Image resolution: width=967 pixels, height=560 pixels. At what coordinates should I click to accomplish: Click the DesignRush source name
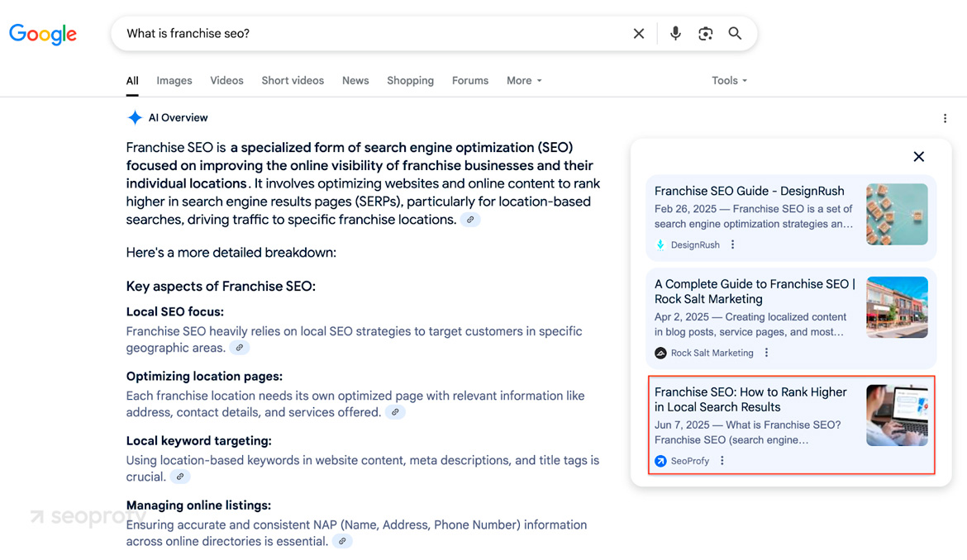pos(695,245)
